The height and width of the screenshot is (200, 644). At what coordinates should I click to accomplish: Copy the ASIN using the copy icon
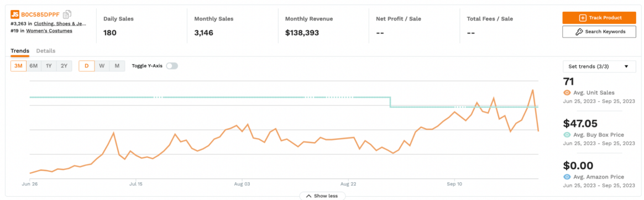point(67,14)
